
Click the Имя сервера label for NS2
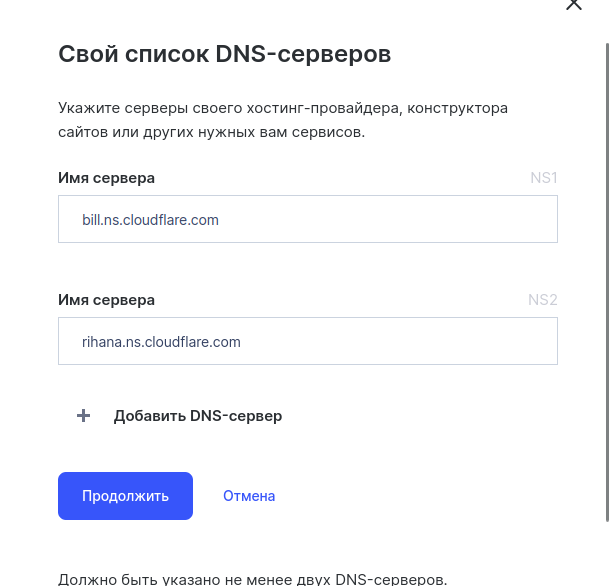107,300
